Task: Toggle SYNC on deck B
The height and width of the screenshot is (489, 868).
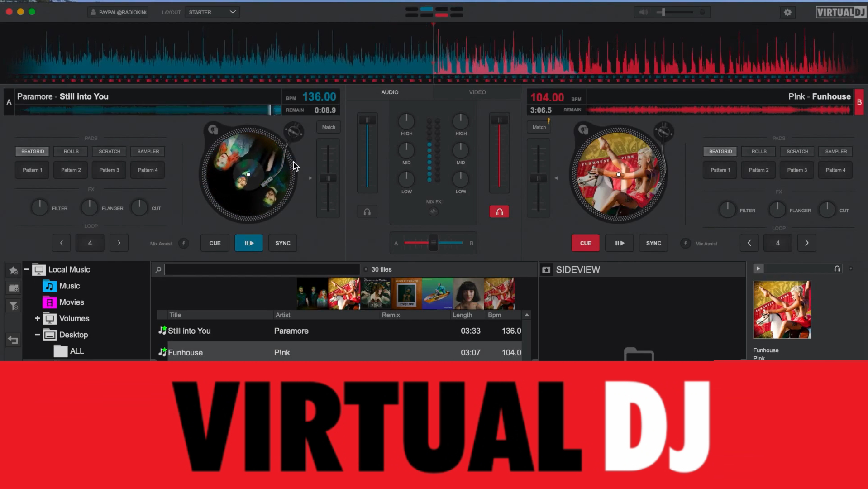Action: (x=653, y=243)
